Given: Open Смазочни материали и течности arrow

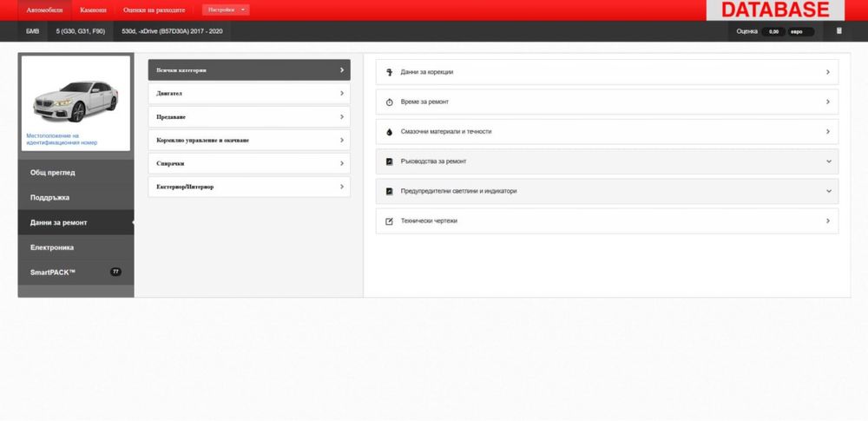Looking at the screenshot, I should [x=828, y=132].
